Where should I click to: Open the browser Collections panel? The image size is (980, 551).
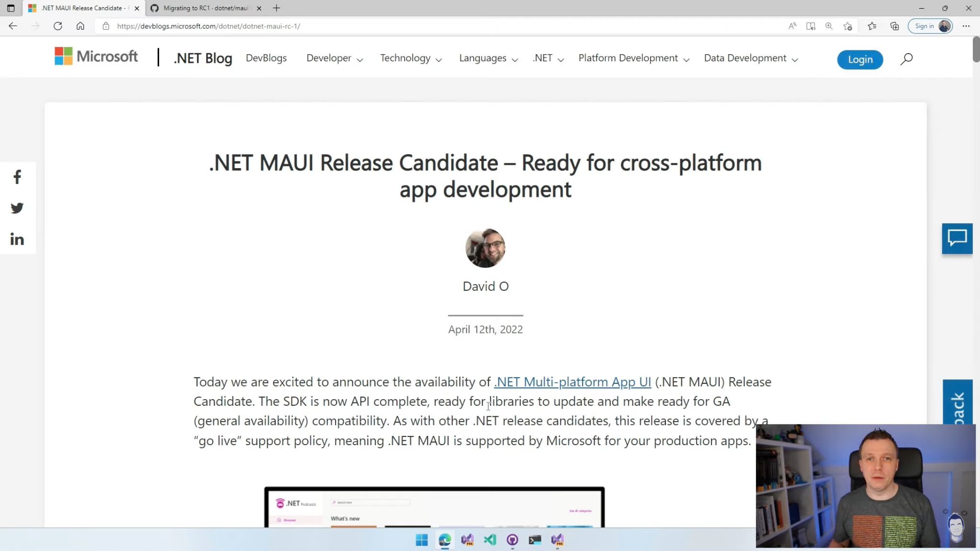click(894, 26)
